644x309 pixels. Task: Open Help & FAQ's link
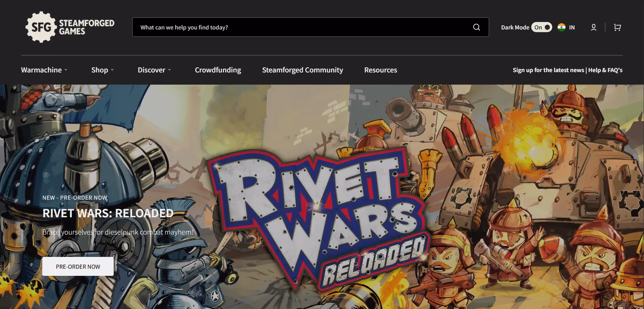pyautogui.click(x=605, y=70)
